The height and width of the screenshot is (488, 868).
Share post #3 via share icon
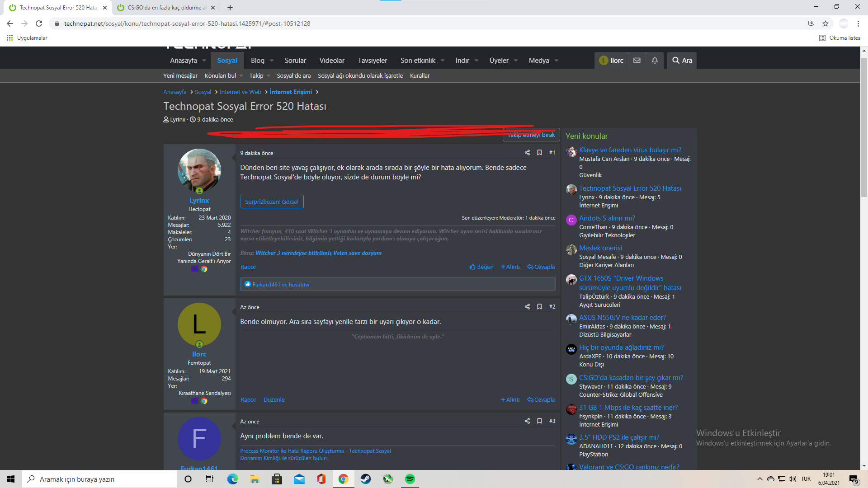point(527,421)
